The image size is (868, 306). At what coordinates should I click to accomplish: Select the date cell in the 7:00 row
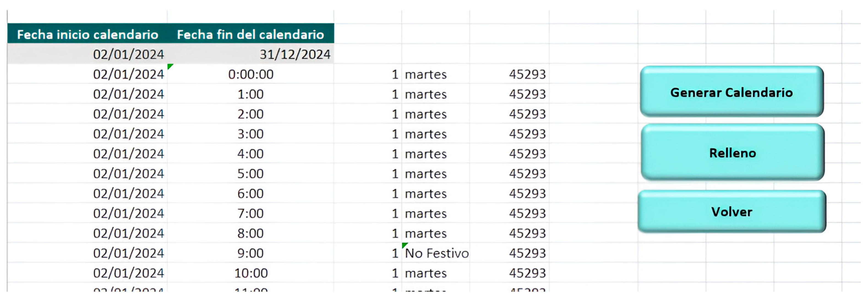tap(128, 213)
